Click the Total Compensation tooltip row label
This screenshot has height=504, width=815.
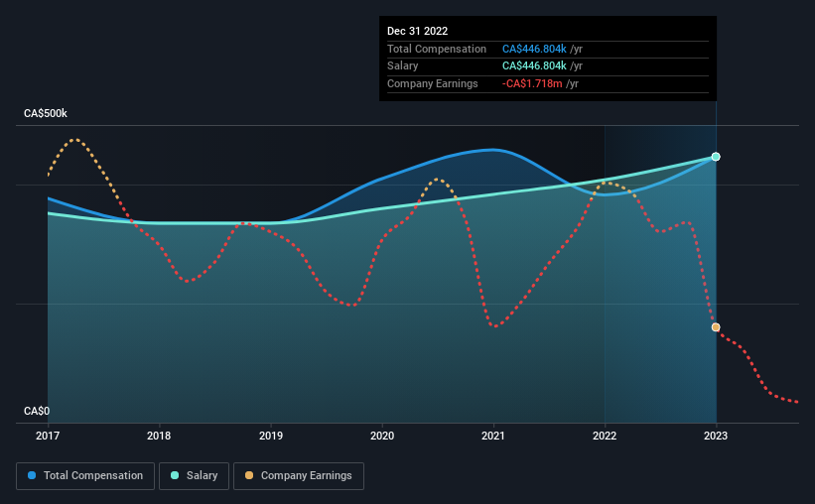click(x=437, y=49)
